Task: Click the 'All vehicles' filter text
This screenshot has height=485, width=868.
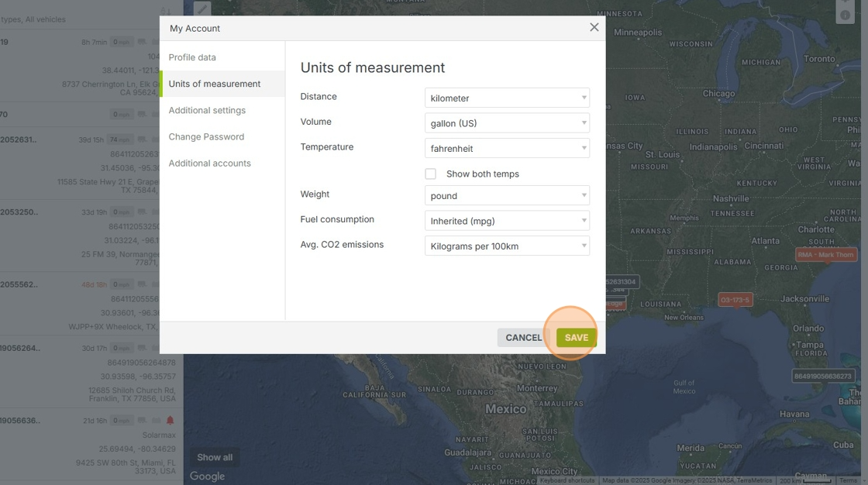Action: (x=46, y=19)
